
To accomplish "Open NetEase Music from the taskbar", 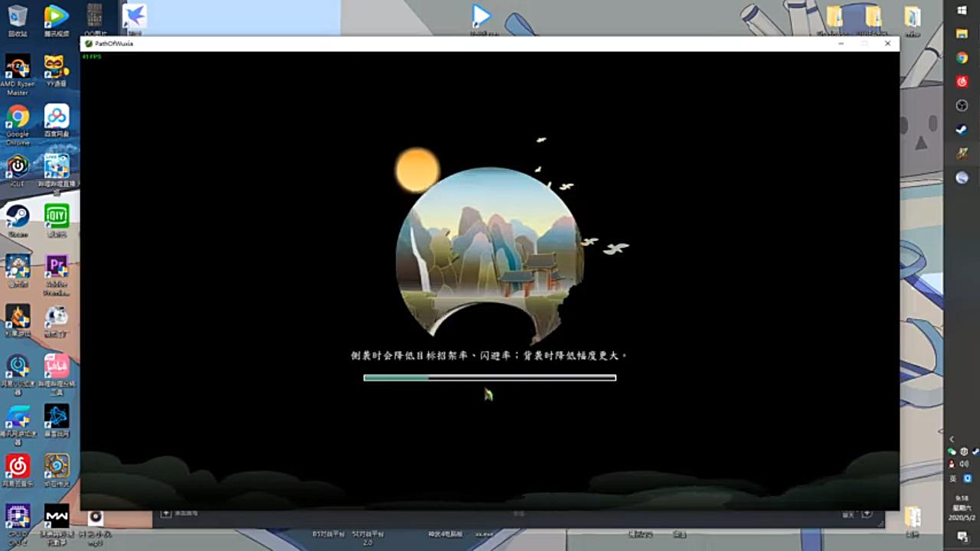I will pyautogui.click(x=962, y=81).
